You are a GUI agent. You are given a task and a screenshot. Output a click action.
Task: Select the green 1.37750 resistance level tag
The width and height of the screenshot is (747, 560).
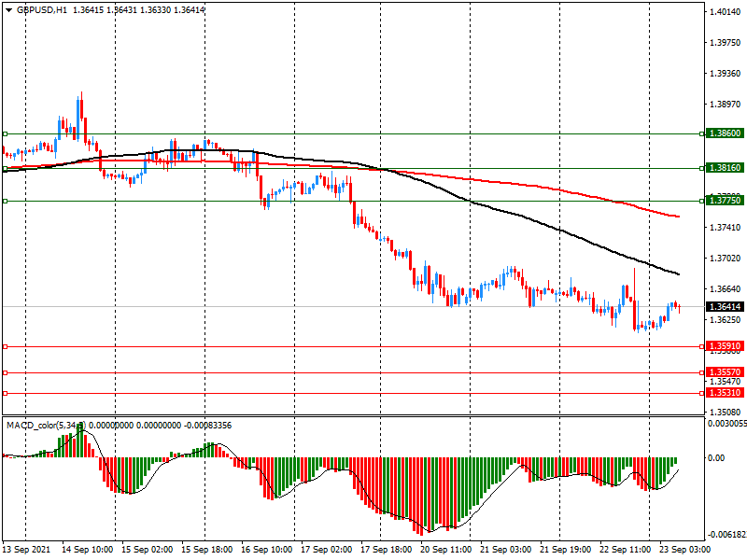pyautogui.click(x=726, y=201)
